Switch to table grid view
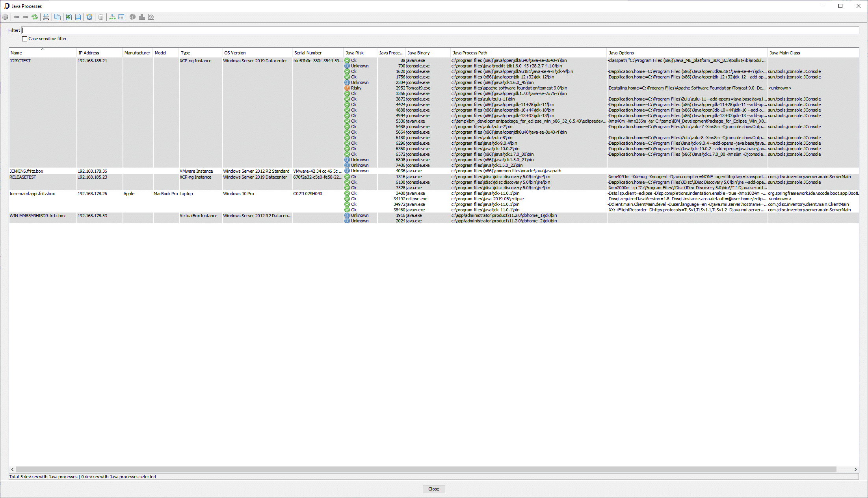The height and width of the screenshot is (498, 868). pos(121,17)
